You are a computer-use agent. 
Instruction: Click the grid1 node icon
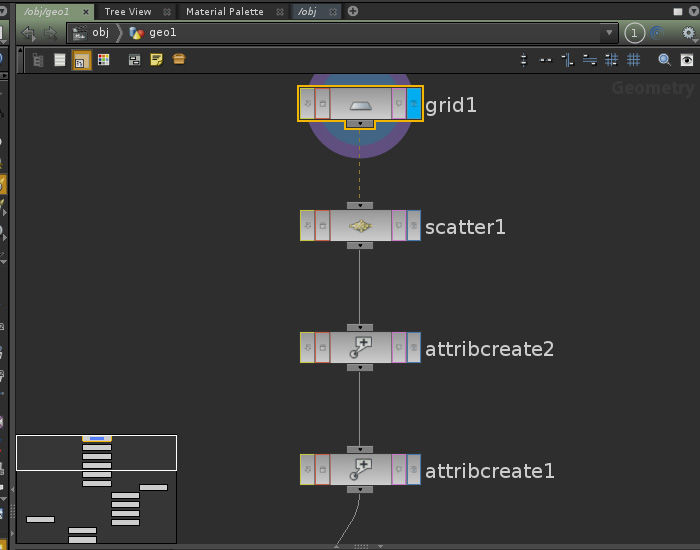[x=360, y=103]
